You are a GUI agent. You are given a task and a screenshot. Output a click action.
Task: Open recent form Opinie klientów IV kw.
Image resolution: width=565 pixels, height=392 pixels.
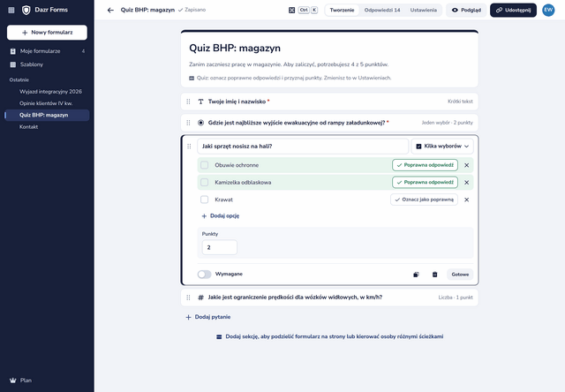pos(46,103)
